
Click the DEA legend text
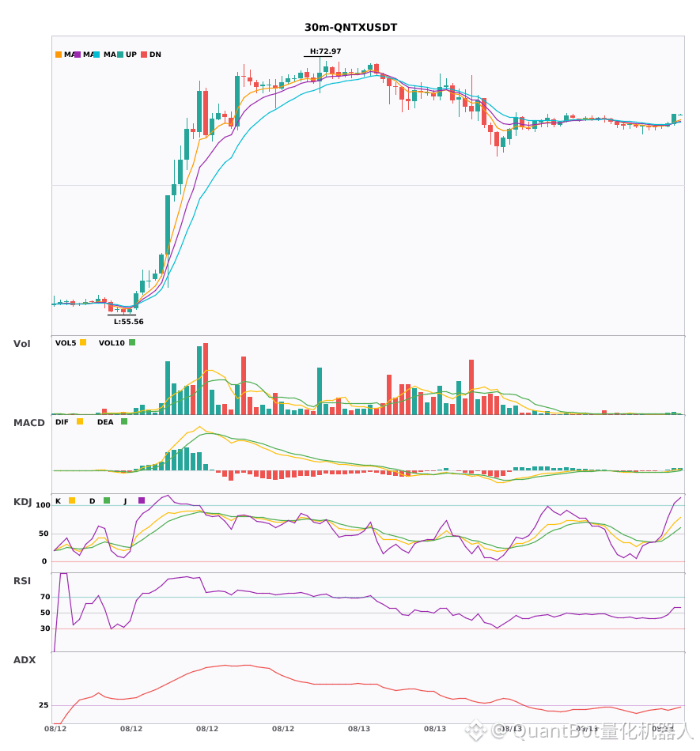(105, 422)
